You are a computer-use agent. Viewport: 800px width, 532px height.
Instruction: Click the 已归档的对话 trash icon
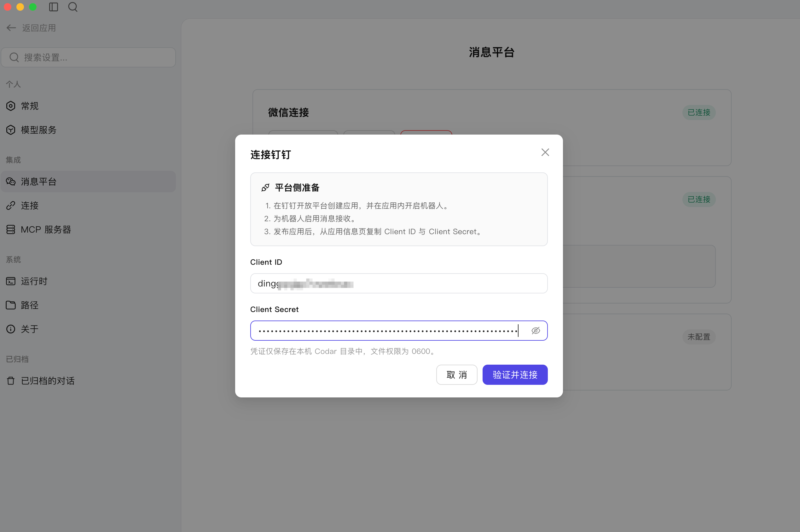[x=11, y=381]
